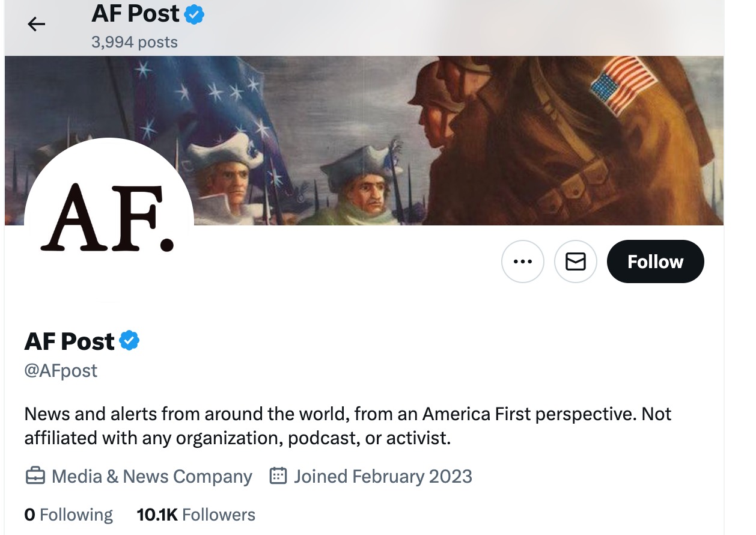Click the message envelope icon
The height and width of the screenshot is (535, 756).
pos(575,261)
